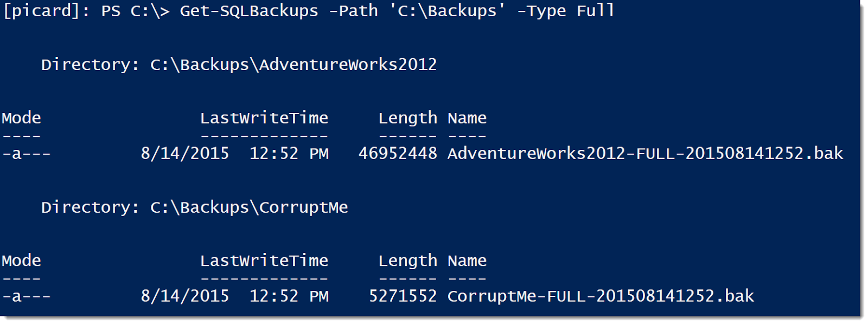
Task: Click the CorruptMe-FULL-201508141252.bak file name
Action: point(601,296)
